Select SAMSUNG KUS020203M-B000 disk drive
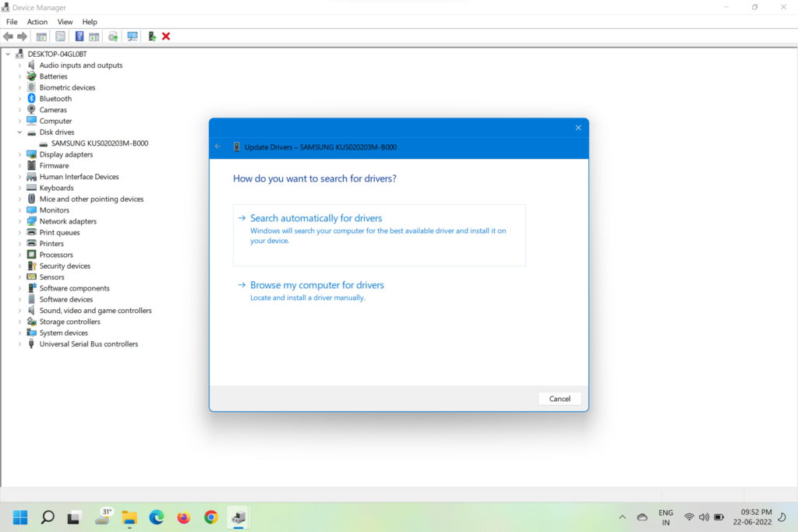Image resolution: width=798 pixels, height=532 pixels. pyautogui.click(x=99, y=143)
